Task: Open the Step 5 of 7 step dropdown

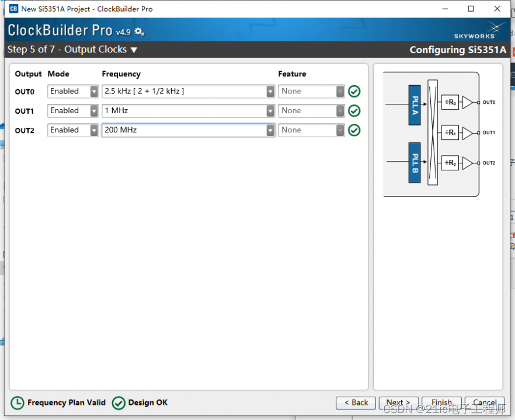Action: (134, 50)
